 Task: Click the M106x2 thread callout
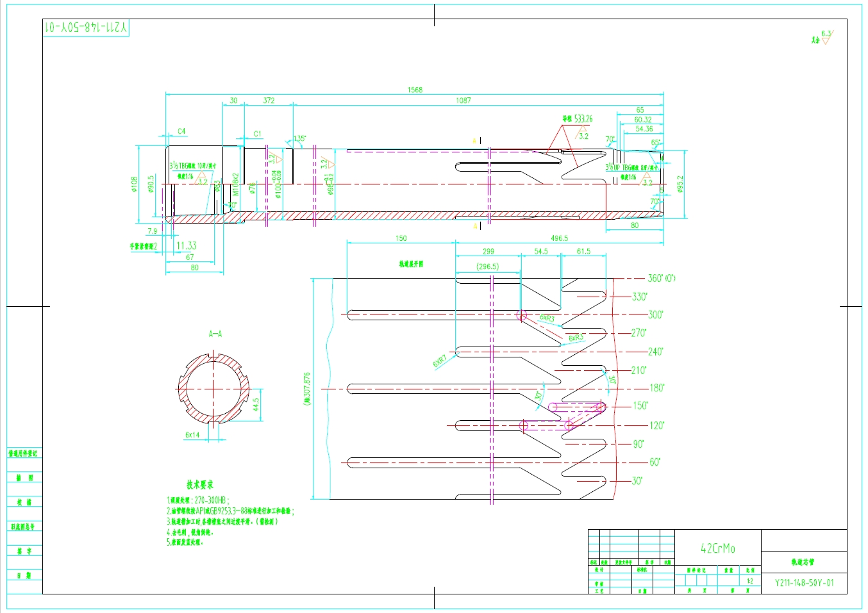[235, 184]
